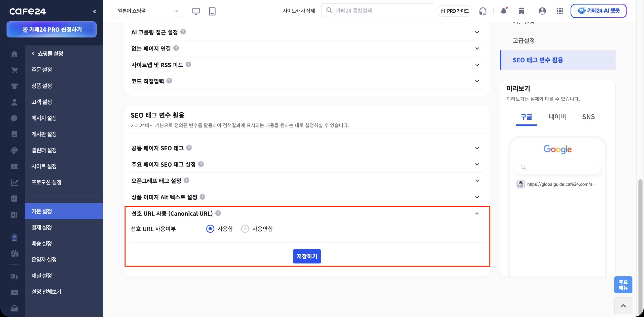The width and height of the screenshot is (644, 317).
Task: Open headset customer support icon
Action: point(483,11)
